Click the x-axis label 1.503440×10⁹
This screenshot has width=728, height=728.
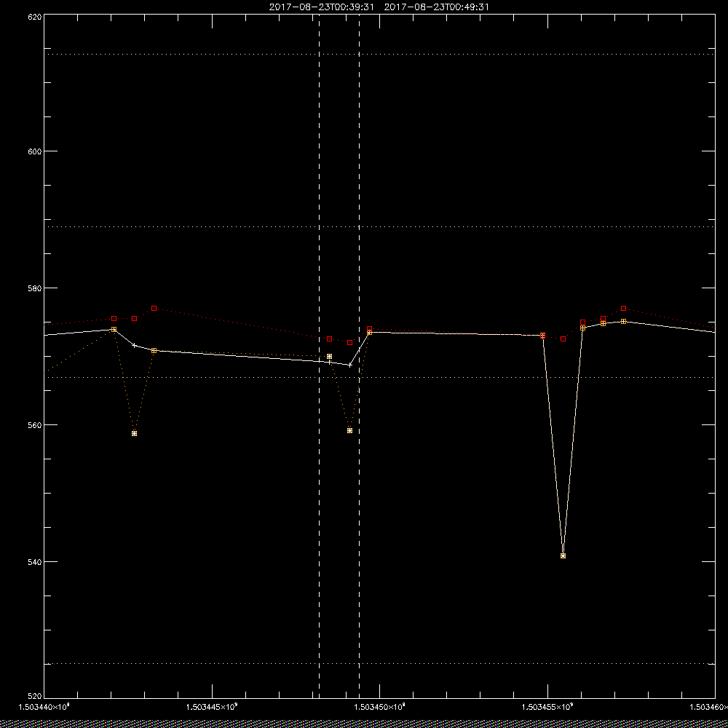(x=44, y=707)
